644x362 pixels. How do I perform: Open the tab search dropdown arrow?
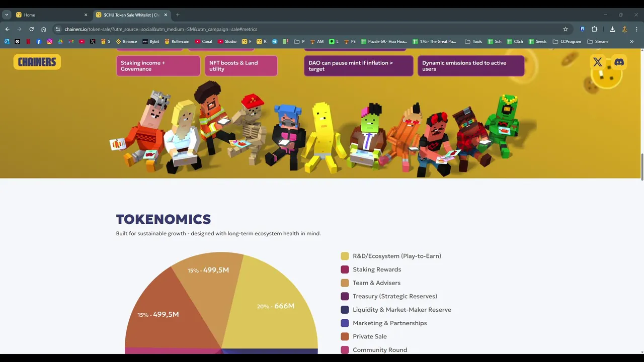[x=7, y=15]
